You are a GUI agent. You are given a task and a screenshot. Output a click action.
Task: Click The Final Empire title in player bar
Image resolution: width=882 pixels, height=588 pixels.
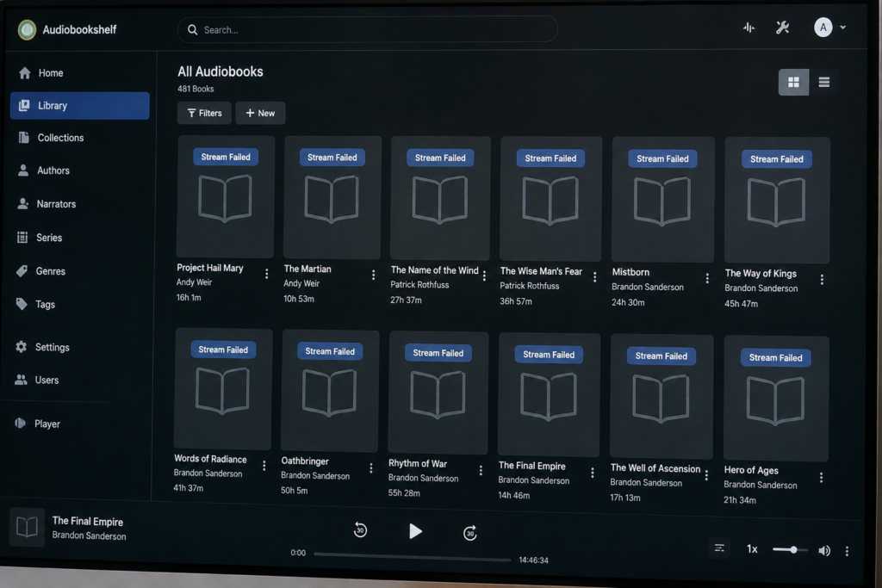[88, 522]
